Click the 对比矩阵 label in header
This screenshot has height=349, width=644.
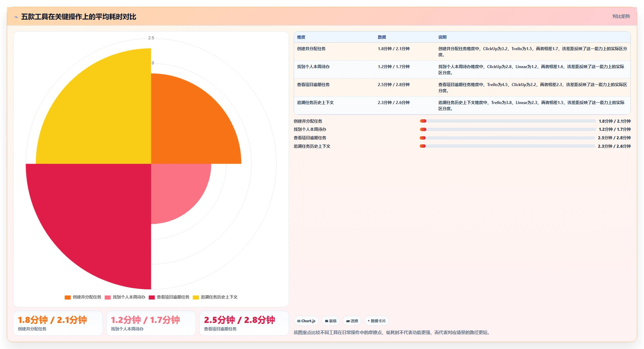point(621,16)
